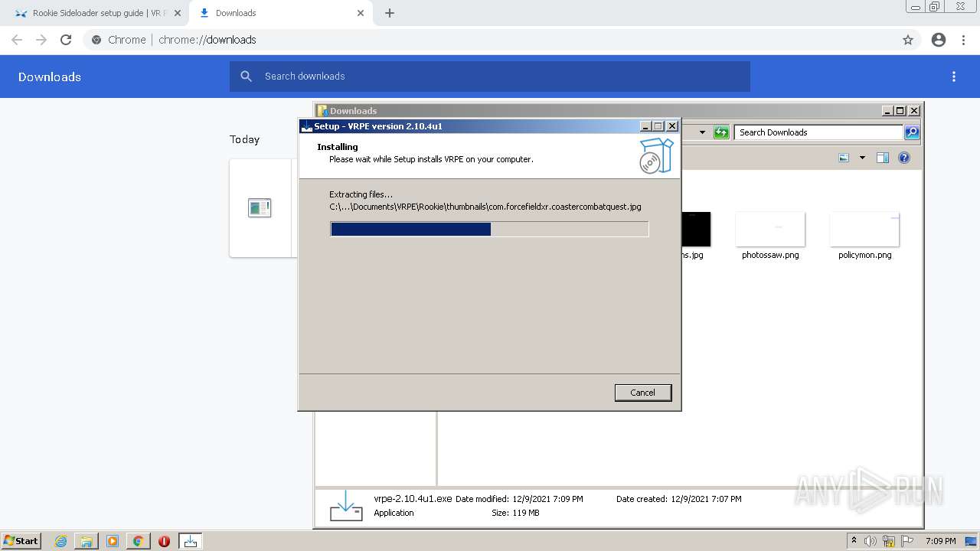Image resolution: width=980 pixels, height=551 pixels.
Task: Open Windows Media Player from taskbar
Action: [113, 541]
